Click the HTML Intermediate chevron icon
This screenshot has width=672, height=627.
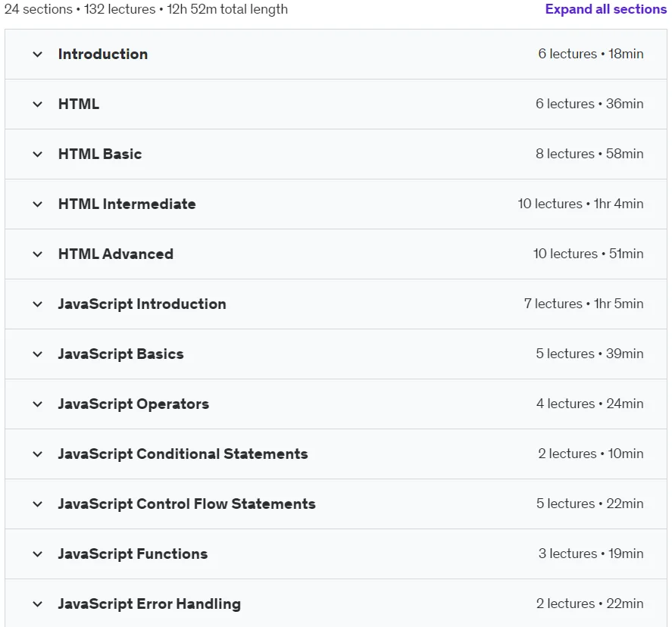(38, 204)
